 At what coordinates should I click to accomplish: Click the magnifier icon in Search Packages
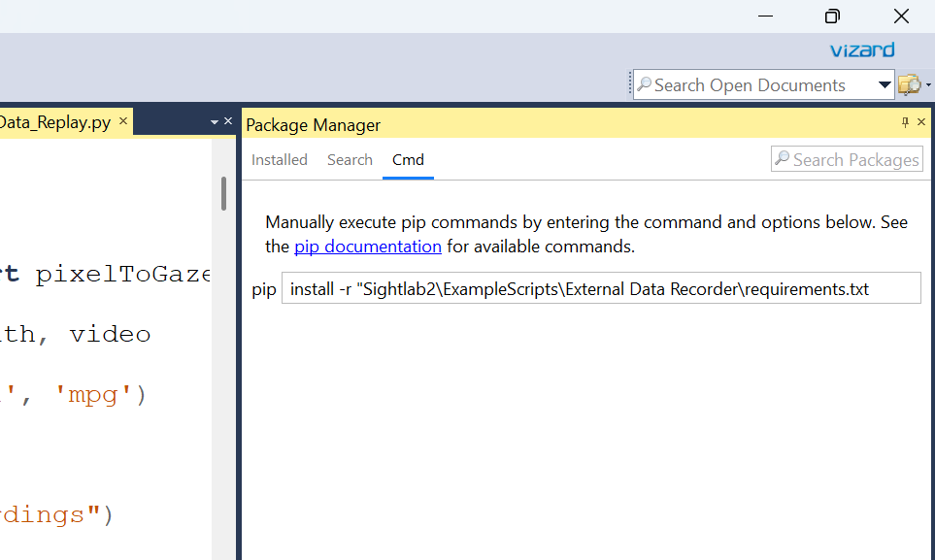[782, 158]
